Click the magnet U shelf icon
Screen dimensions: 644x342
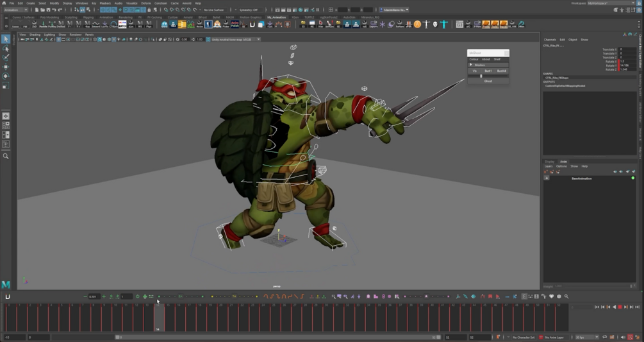252,24
